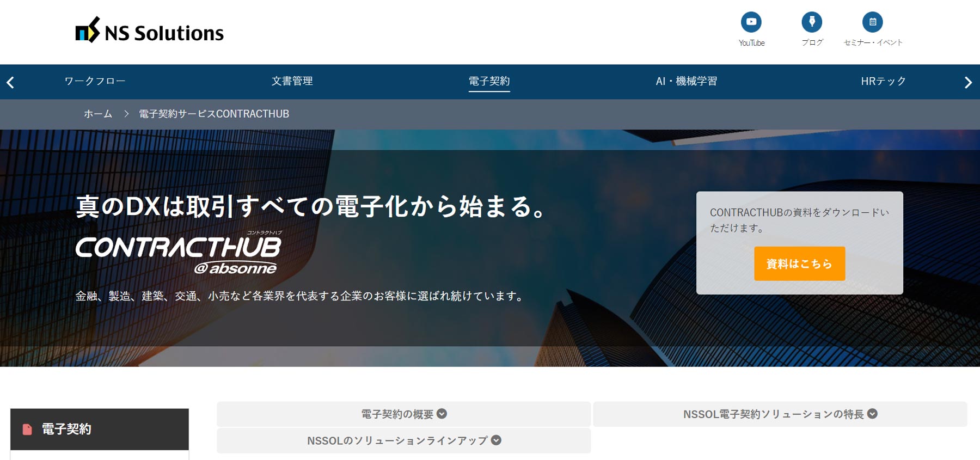Go to ホーム breadcrumb link

98,114
